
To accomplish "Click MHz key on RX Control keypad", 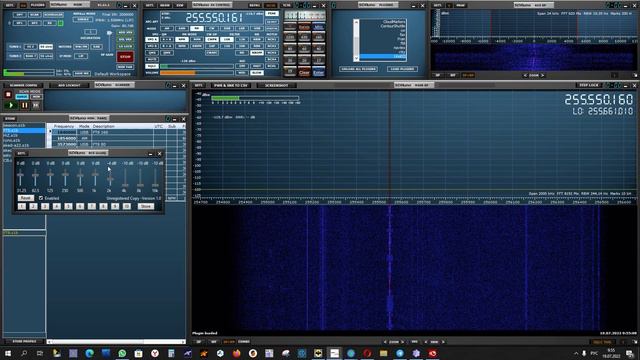I will click(x=318, y=27).
